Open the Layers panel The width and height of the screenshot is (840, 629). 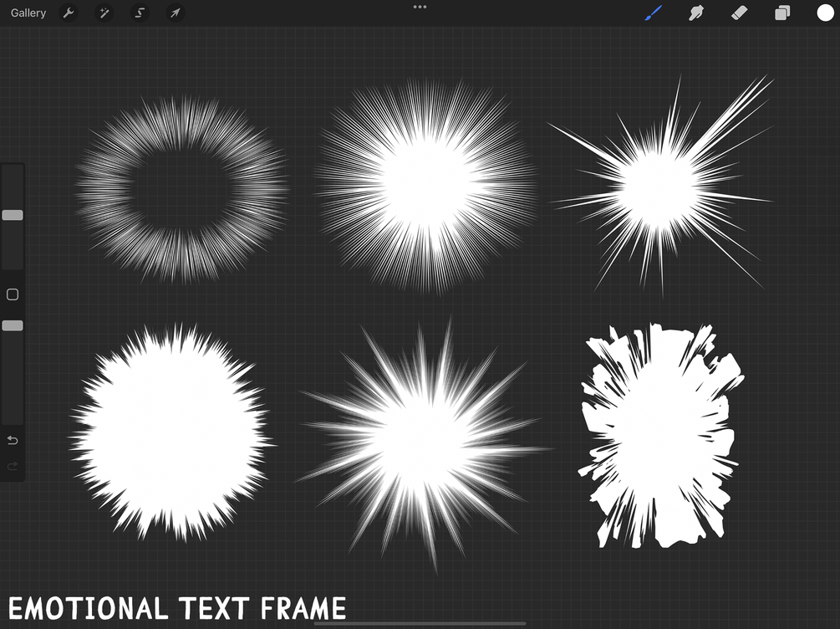point(782,13)
